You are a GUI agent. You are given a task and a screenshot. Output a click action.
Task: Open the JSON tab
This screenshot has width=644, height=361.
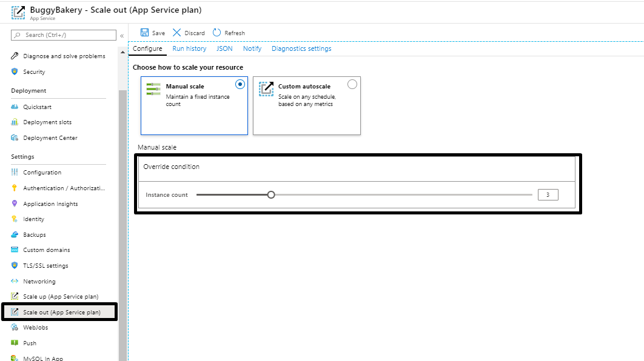(x=224, y=48)
